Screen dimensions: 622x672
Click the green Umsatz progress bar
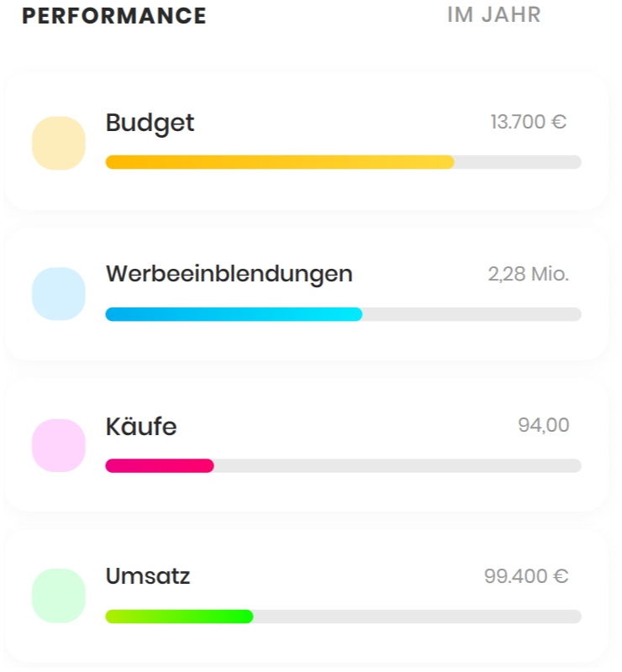pos(179,617)
